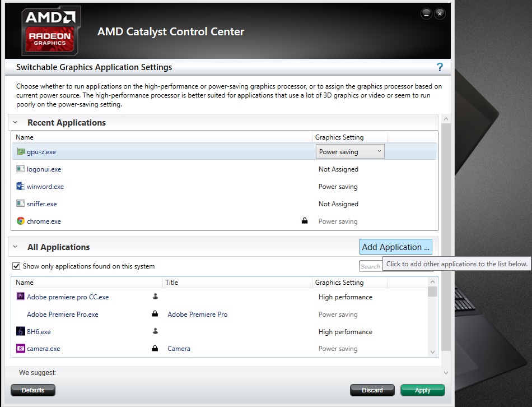Image resolution: width=532 pixels, height=407 pixels.
Task: Click the Adobe Premiere Pro title text
Action: point(198,314)
